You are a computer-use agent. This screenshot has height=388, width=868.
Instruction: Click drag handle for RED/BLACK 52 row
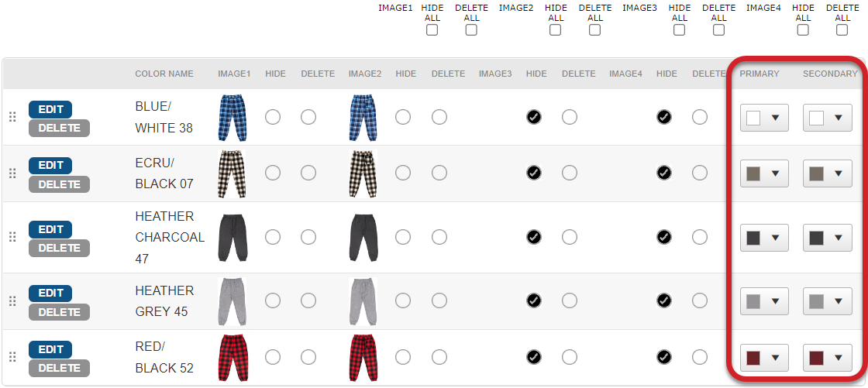coord(12,358)
